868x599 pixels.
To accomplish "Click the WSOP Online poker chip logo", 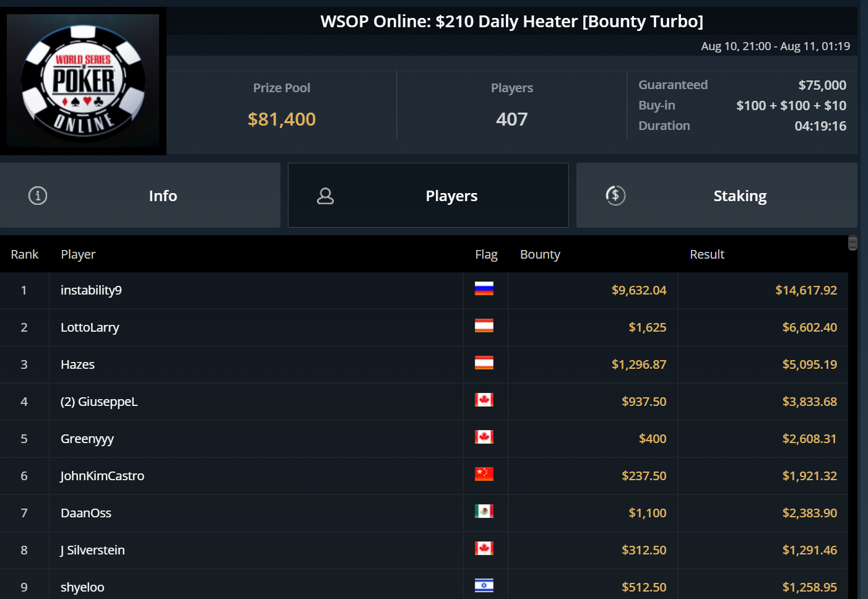I will click(83, 81).
